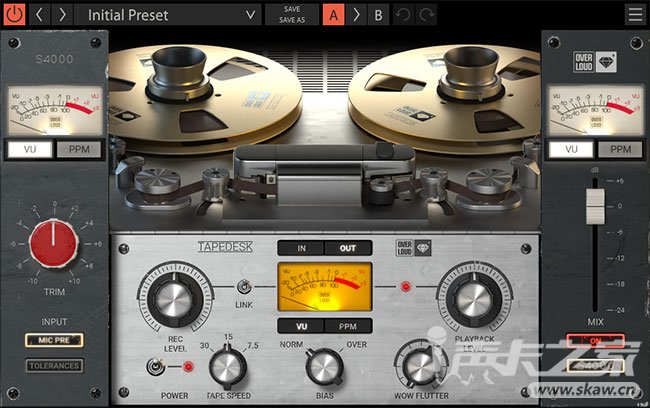650x408 pixels.
Task: Click the S4000 model label
Action: tap(54, 59)
